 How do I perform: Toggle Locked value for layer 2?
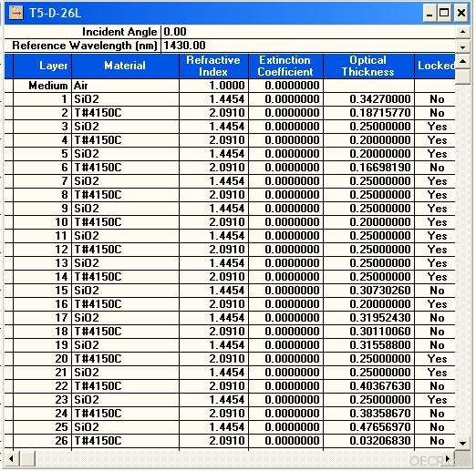coord(435,113)
